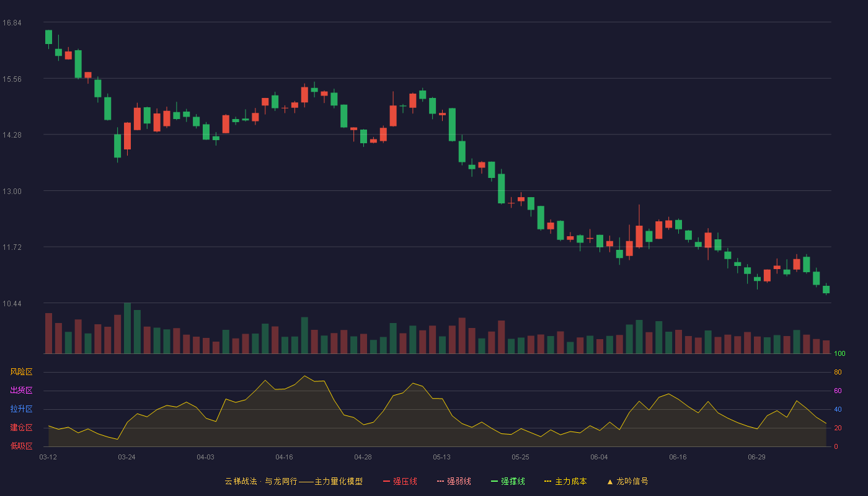The width and height of the screenshot is (868, 496).
Task: Select the 03-12 date axis label
Action: [48, 457]
